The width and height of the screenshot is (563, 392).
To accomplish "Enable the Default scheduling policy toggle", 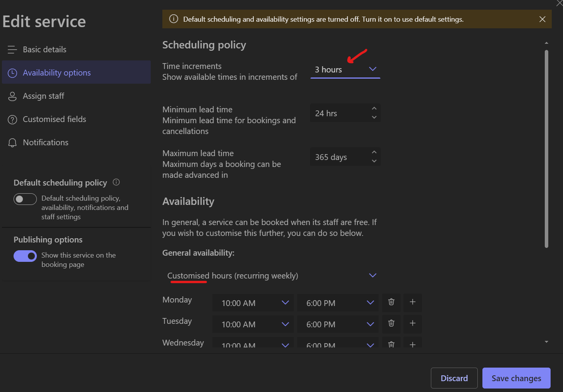I will 25,199.
